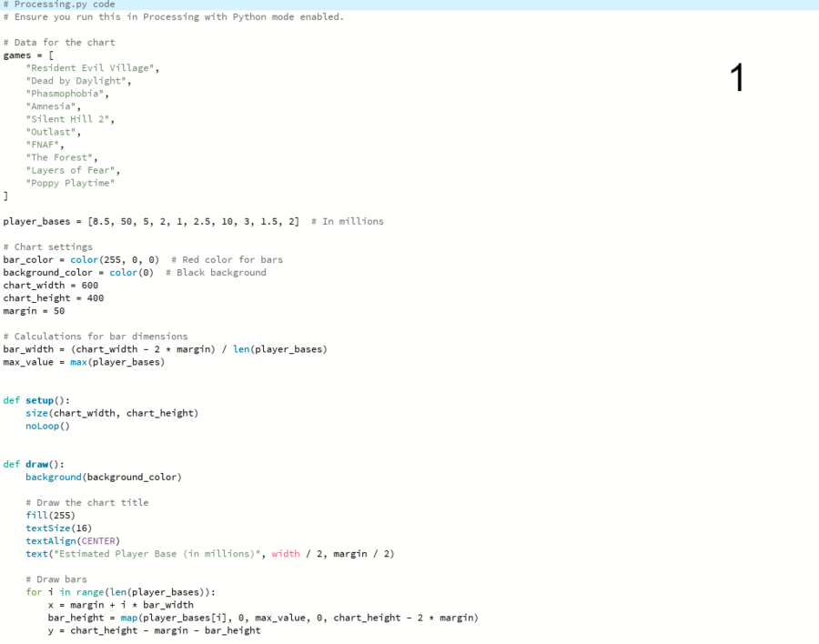Click 'bar_width = (chart_width - 2 * margin)' line
819x644 pixels.
pyautogui.click(x=165, y=349)
